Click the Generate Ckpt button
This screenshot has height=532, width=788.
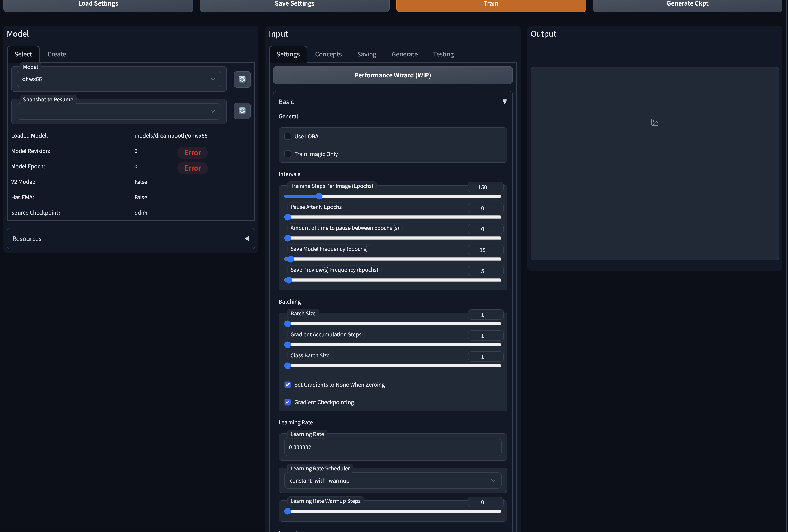(687, 4)
